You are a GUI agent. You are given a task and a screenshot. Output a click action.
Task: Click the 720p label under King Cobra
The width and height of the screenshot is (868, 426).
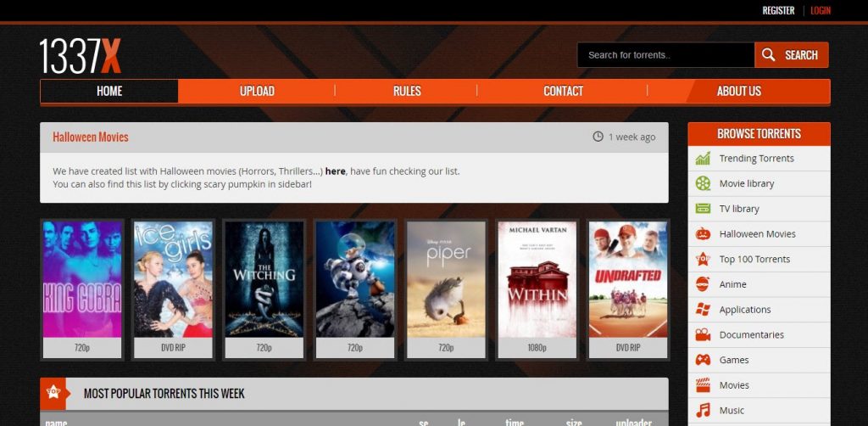click(82, 348)
